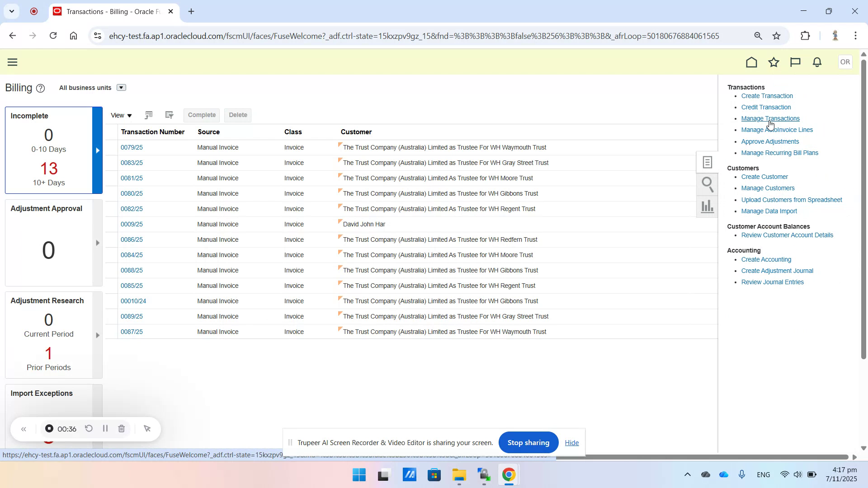Open the Export to Excel icon

(x=149, y=115)
